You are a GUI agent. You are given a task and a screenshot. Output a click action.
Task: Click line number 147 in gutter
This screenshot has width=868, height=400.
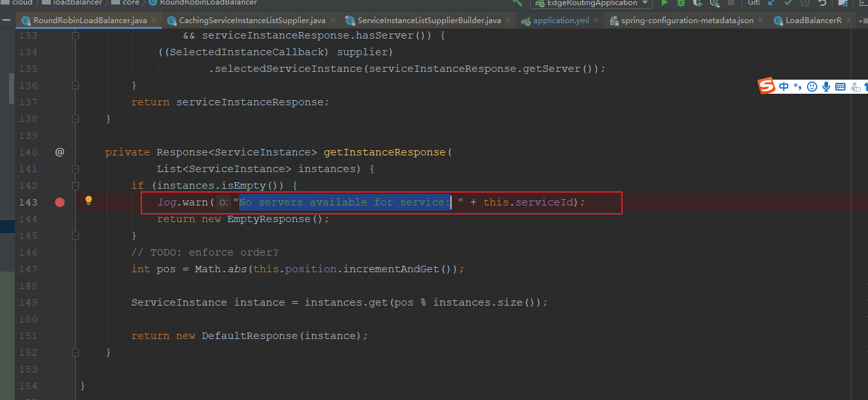(28, 269)
